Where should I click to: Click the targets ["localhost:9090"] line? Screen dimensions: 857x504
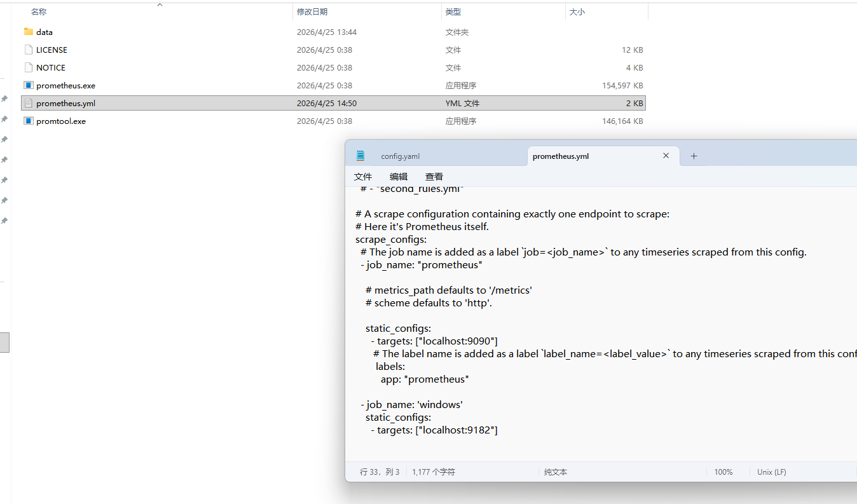click(434, 341)
